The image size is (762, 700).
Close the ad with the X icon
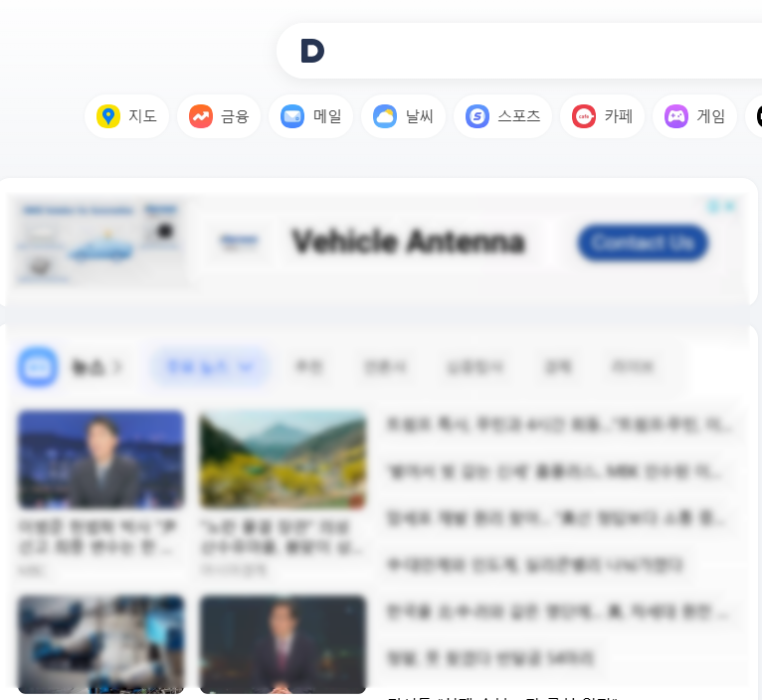click(729, 207)
